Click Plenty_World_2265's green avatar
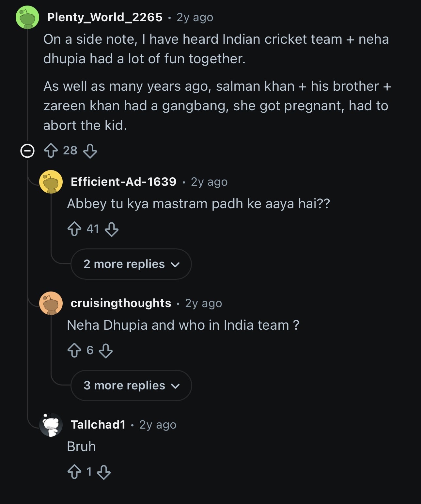The image size is (421, 504). pos(27,17)
